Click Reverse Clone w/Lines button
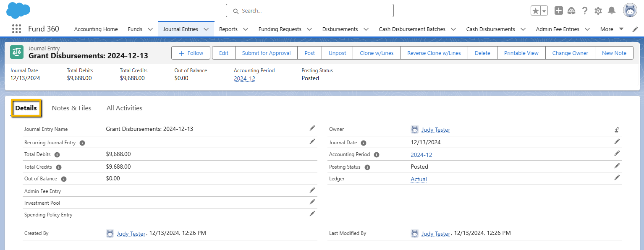This screenshot has width=644, height=250. click(x=434, y=53)
